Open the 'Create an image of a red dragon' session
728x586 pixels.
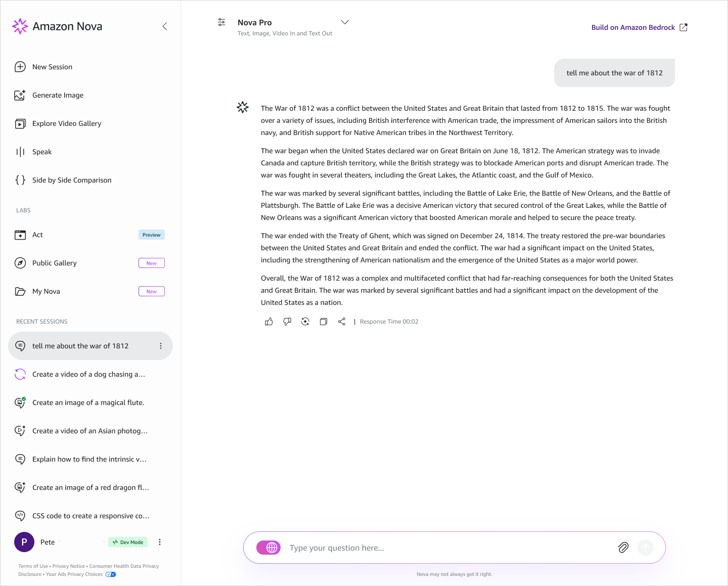(90, 487)
